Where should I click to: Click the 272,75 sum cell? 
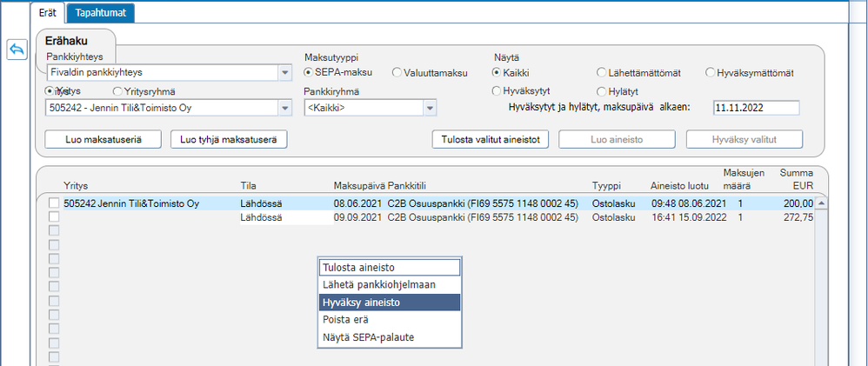pyautogui.click(x=798, y=217)
